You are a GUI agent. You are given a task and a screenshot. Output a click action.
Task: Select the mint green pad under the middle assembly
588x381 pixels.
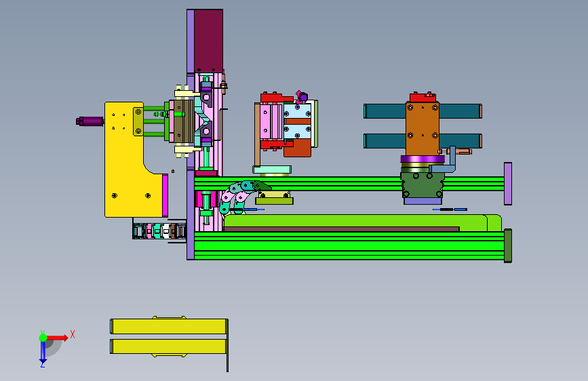(272, 170)
